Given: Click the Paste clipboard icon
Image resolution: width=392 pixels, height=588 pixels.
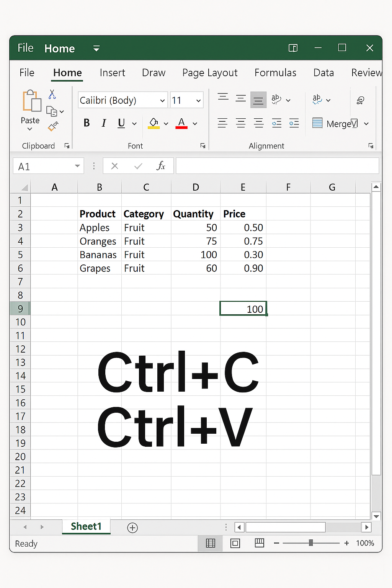Looking at the screenshot, I should [31, 101].
